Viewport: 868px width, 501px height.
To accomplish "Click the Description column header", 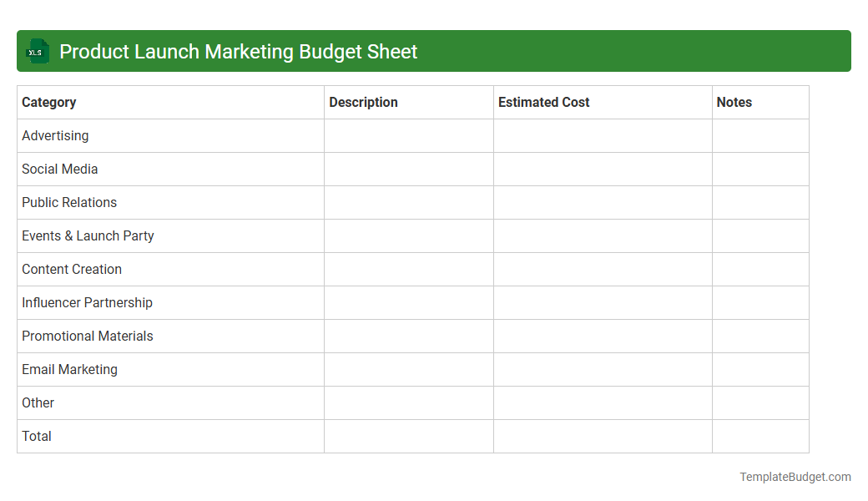I will (x=363, y=102).
